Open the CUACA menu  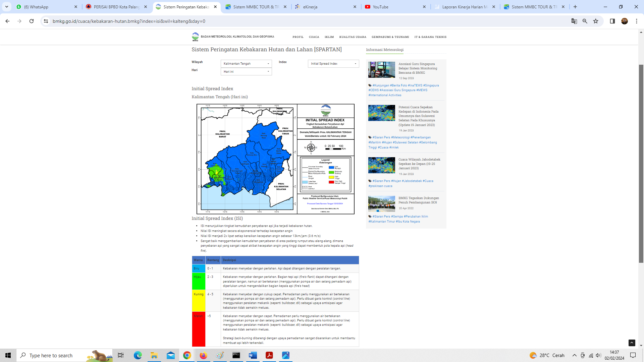click(314, 37)
